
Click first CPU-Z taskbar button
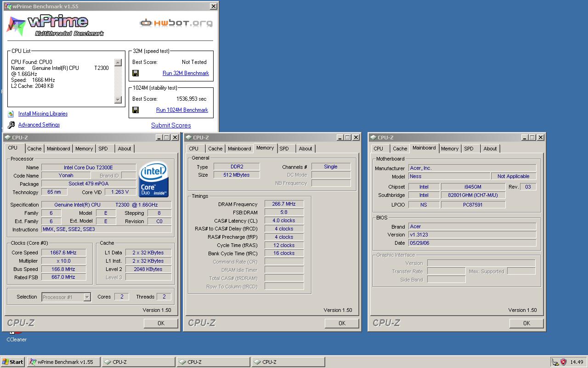point(138,362)
